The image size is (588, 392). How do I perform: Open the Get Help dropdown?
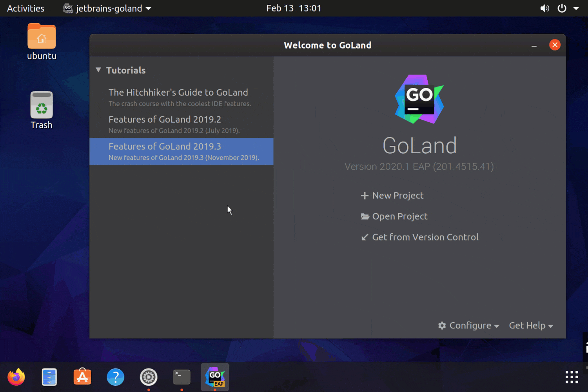click(531, 325)
